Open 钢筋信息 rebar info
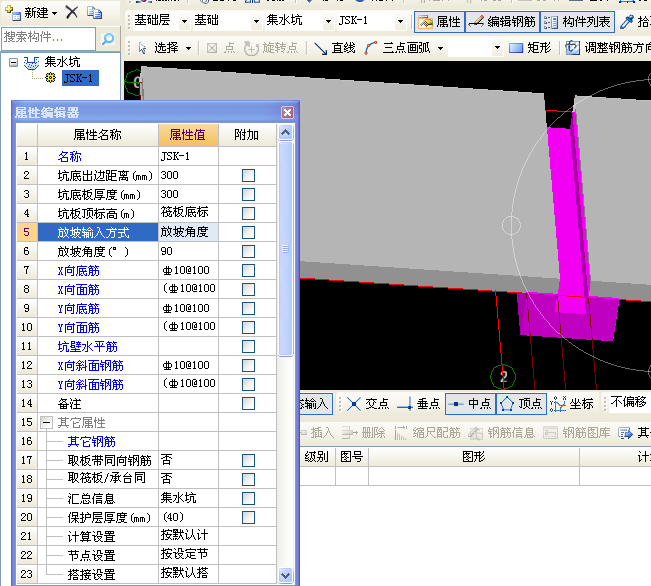The height and width of the screenshot is (586, 651). [x=502, y=433]
